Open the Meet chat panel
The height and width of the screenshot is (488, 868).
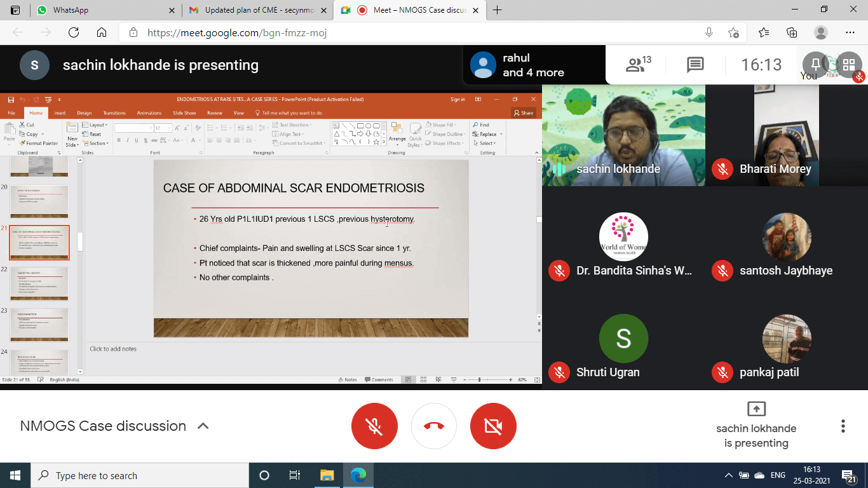[695, 64]
